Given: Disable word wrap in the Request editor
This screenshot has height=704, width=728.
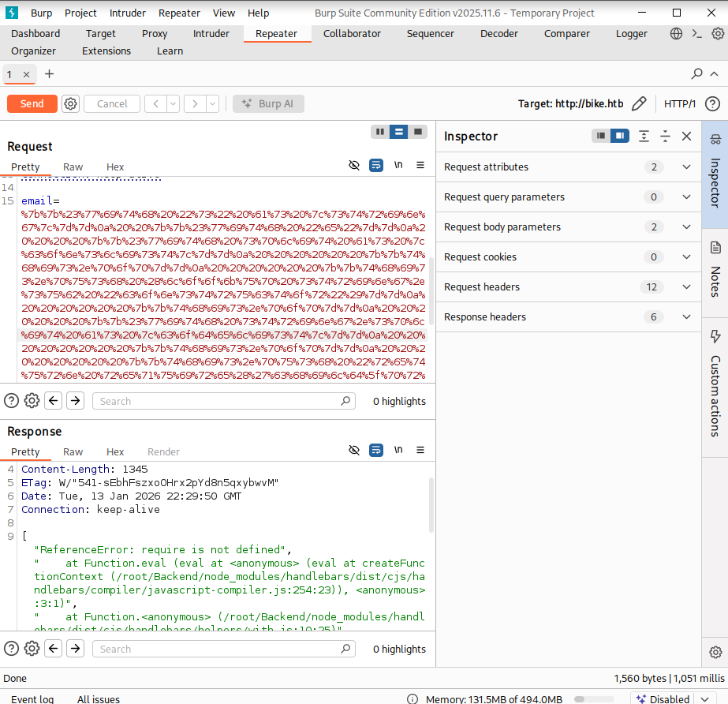Looking at the screenshot, I should 375,165.
